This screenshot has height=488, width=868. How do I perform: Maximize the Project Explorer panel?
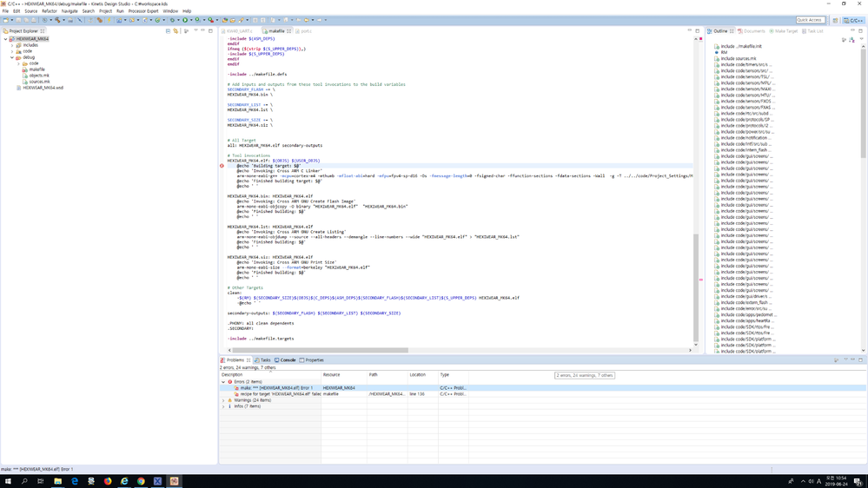[x=210, y=31]
